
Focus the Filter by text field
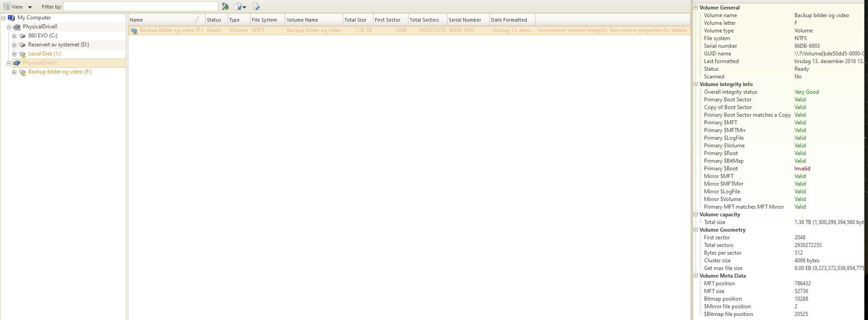click(x=141, y=7)
